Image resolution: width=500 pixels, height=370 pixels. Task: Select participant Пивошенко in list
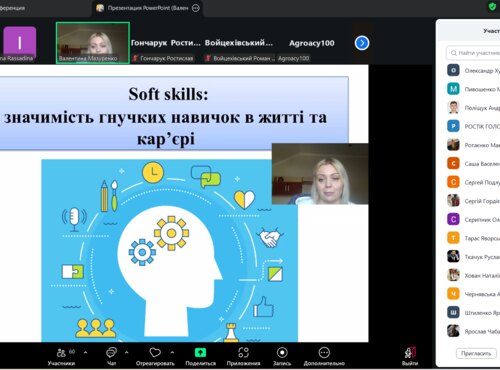tap(473, 89)
